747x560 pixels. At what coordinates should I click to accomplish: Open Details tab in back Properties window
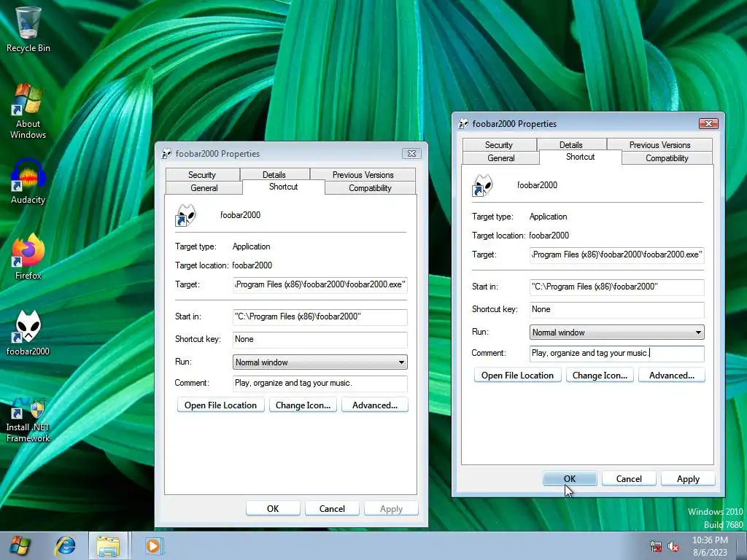(x=274, y=175)
